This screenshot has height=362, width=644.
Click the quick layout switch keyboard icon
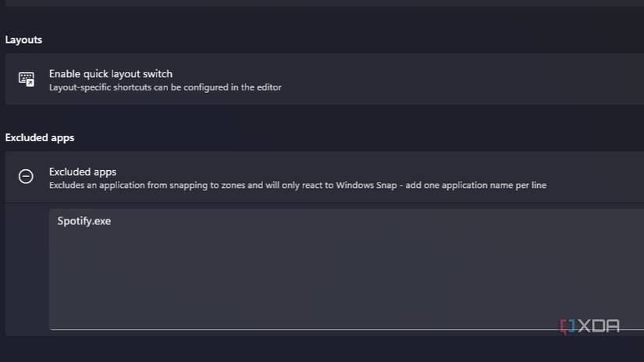coord(27,79)
